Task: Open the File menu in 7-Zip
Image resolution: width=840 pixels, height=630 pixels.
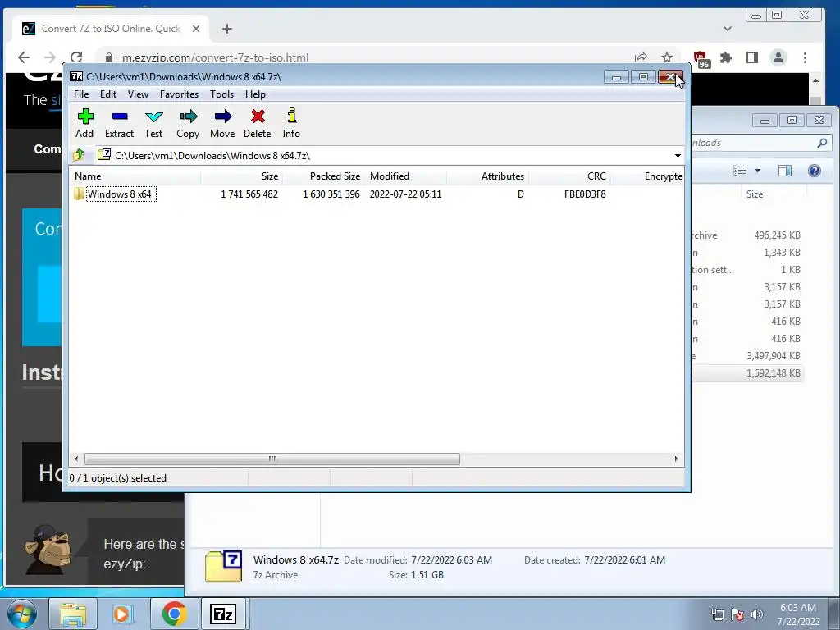Action: [x=81, y=94]
